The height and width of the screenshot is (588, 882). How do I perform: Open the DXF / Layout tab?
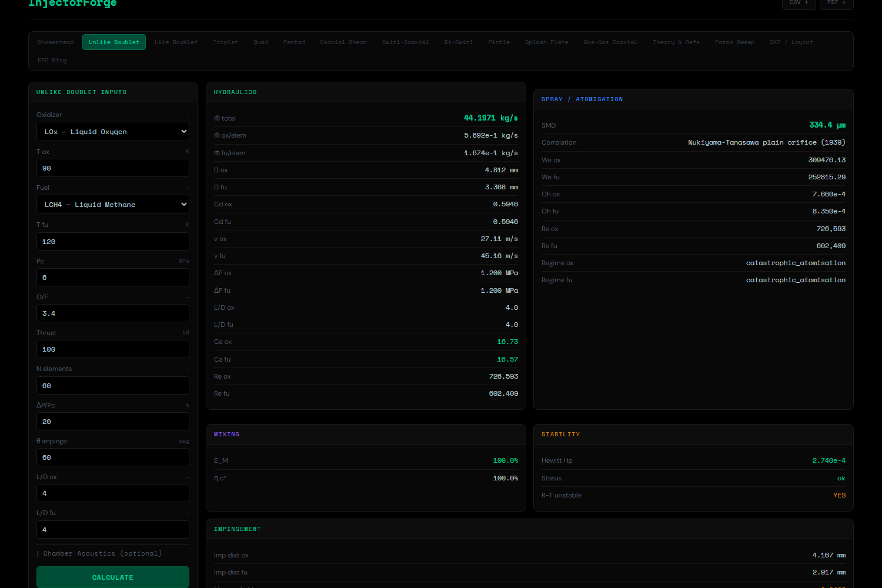[x=791, y=42]
